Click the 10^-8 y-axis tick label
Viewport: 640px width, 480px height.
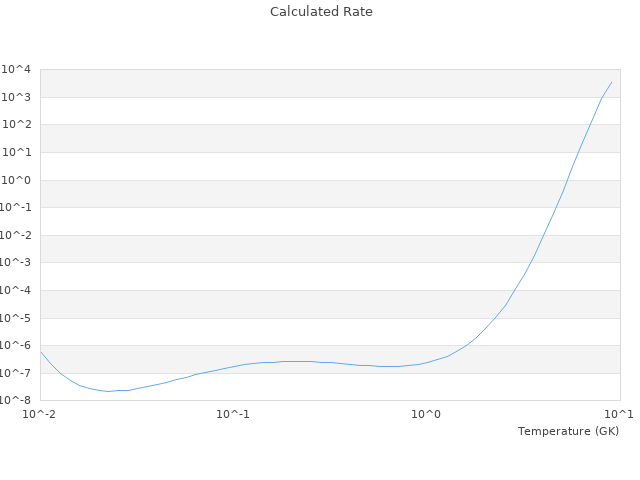15,401
